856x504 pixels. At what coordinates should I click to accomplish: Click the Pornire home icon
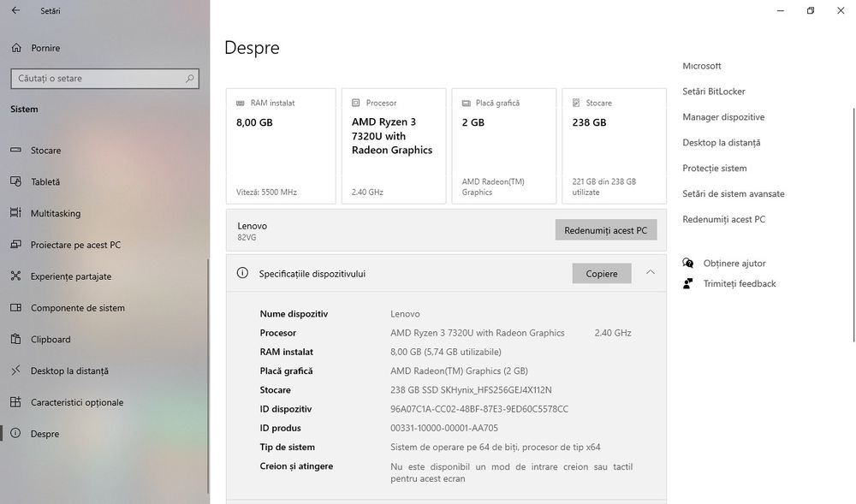coord(16,48)
